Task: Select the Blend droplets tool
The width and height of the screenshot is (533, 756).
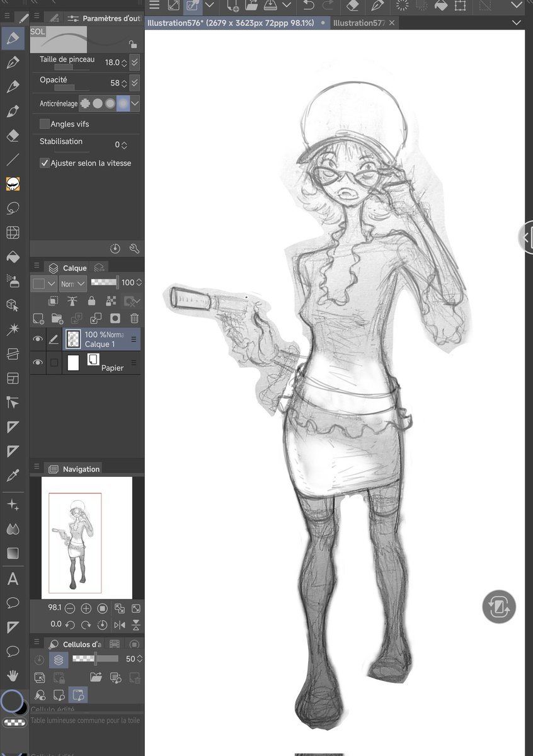Action: [x=13, y=529]
